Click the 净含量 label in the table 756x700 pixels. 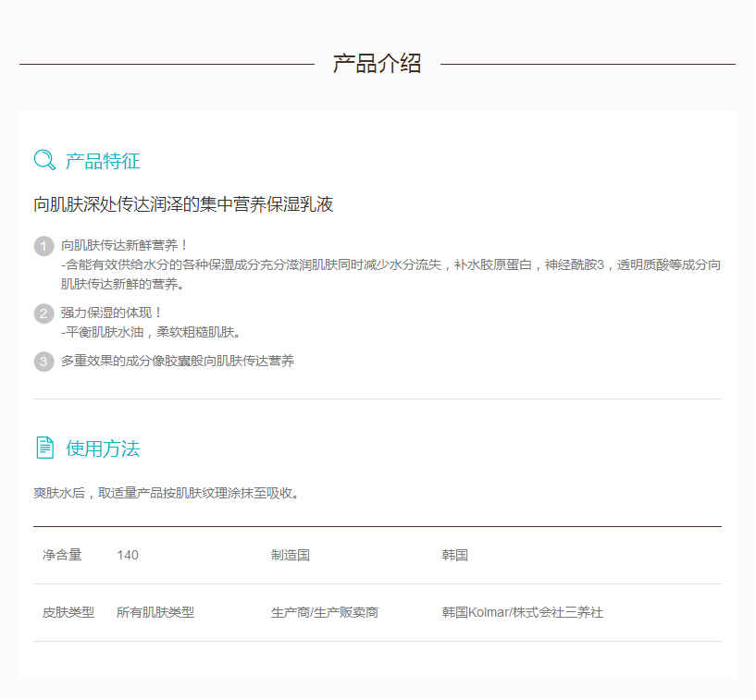(x=62, y=555)
